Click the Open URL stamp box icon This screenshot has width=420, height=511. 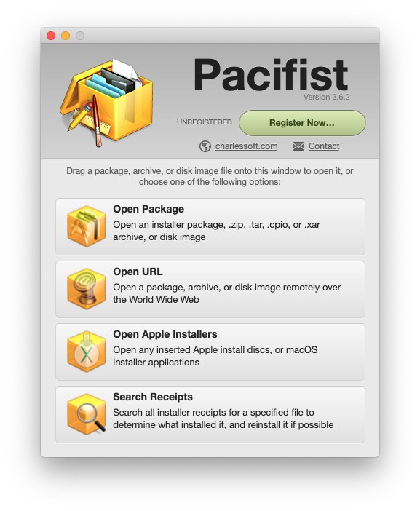[x=87, y=289]
